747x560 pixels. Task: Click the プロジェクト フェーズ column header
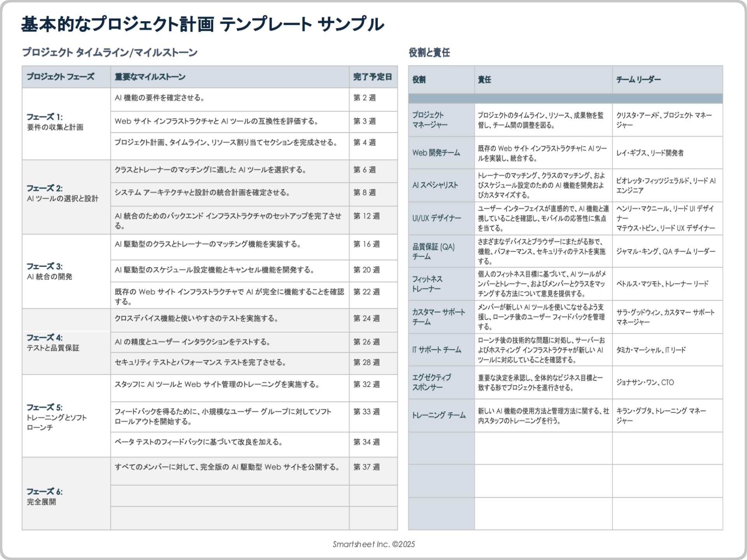66,77
